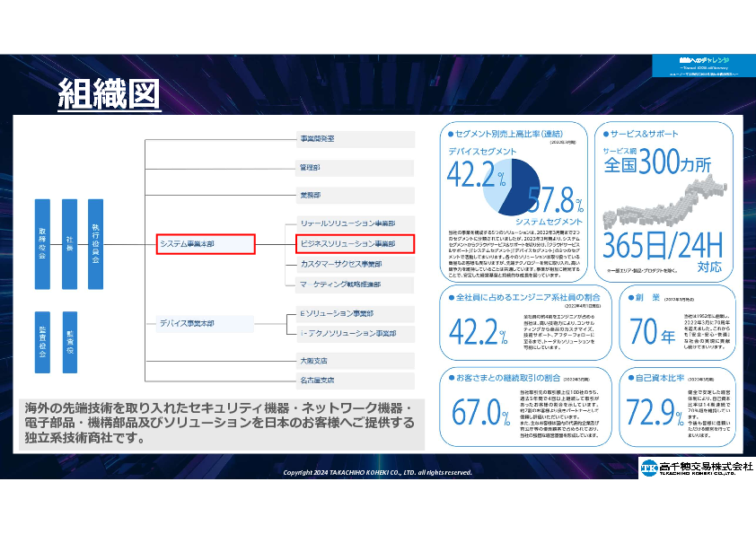This screenshot has width=756, height=534.
Task: Click the 監査役会 blue box
Action: pyautogui.click(x=42, y=329)
